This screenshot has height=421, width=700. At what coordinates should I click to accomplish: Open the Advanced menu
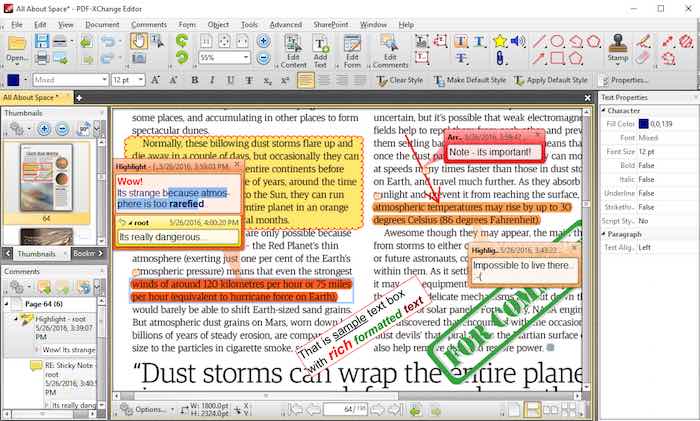[286, 25]
